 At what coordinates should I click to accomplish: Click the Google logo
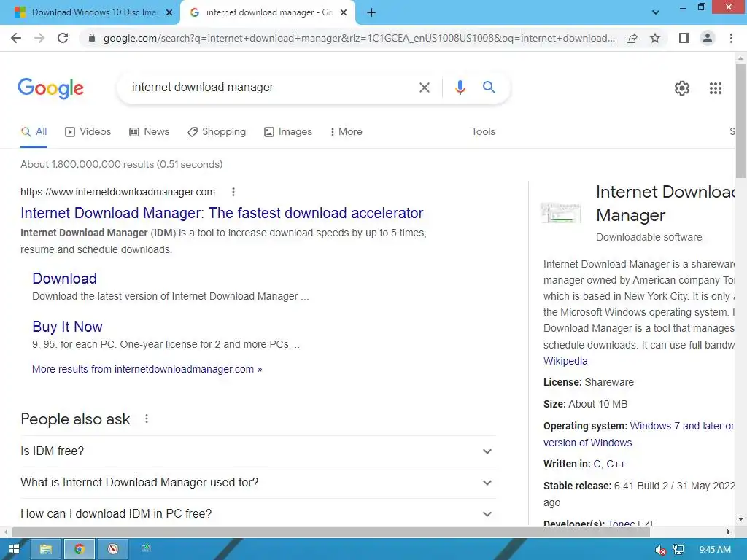click(x=51, y=88)
